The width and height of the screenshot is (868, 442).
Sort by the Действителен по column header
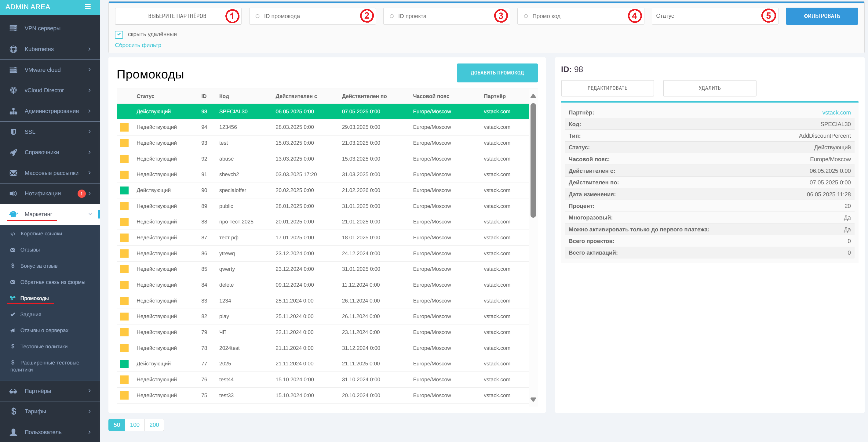pos(364,96)
